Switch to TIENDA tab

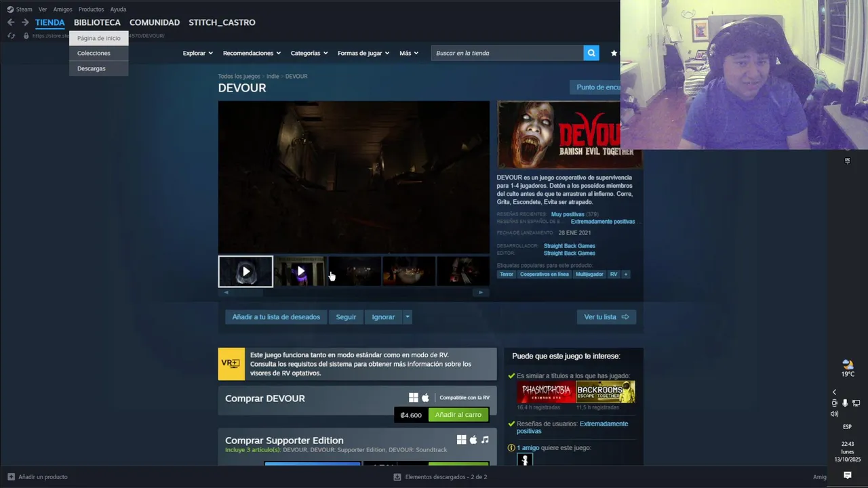pos(50,22)
